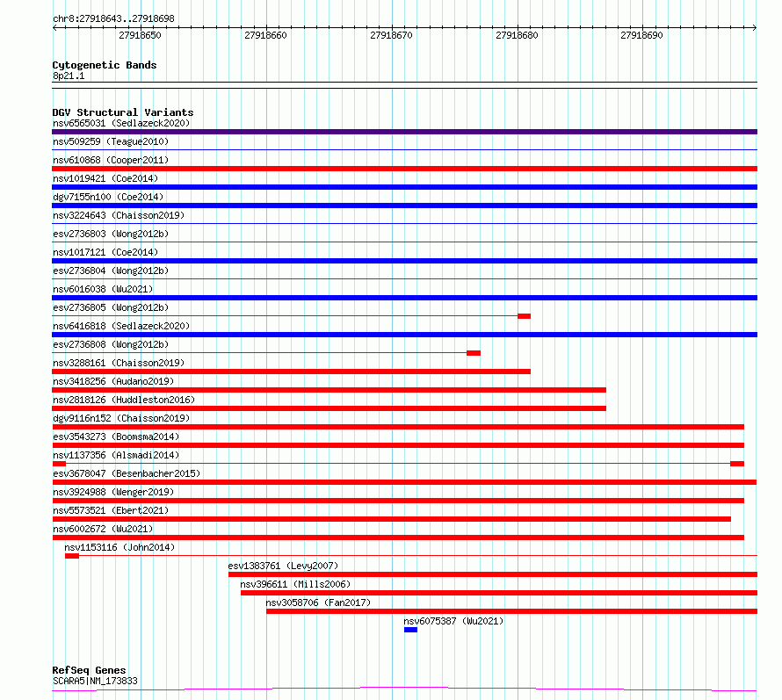This screenshot has height=700, width=782.
Task: Click the blue nsv6416818 feature bar
Action: [404, 335]
